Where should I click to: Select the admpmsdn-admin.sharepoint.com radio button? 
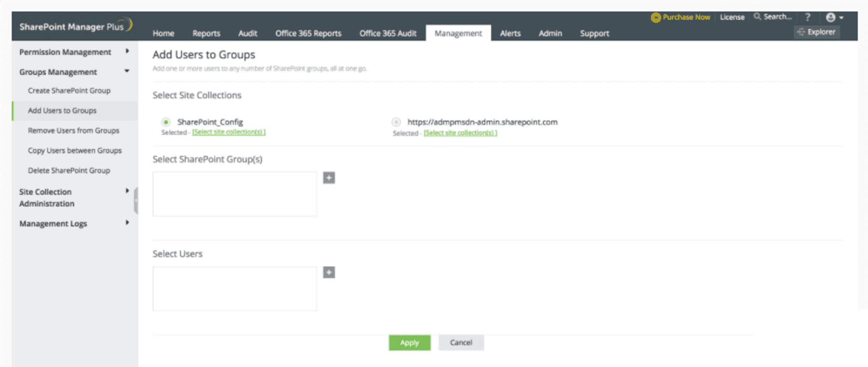(x=396, y=122)
